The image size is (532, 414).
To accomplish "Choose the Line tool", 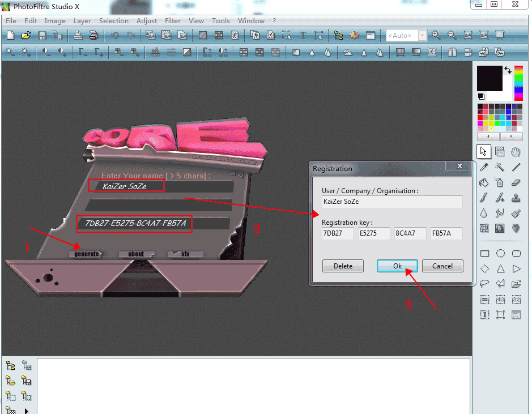I will point(516,167).
